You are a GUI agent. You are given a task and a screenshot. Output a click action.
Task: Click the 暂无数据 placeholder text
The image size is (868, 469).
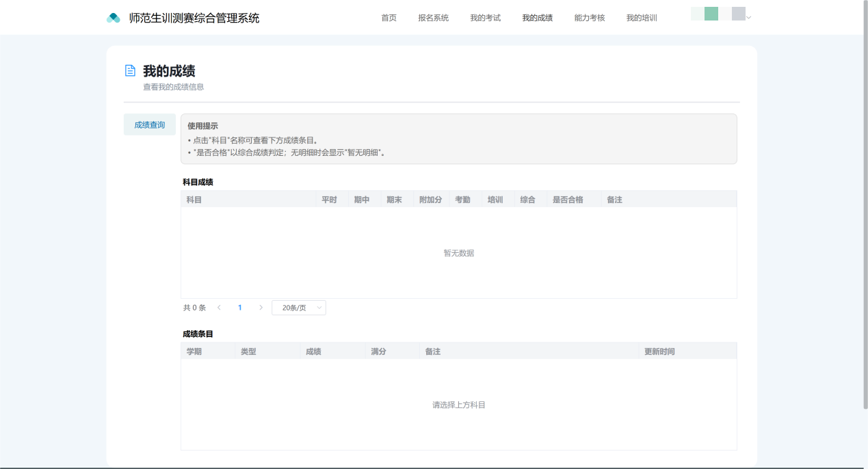[x=458, y=253]
